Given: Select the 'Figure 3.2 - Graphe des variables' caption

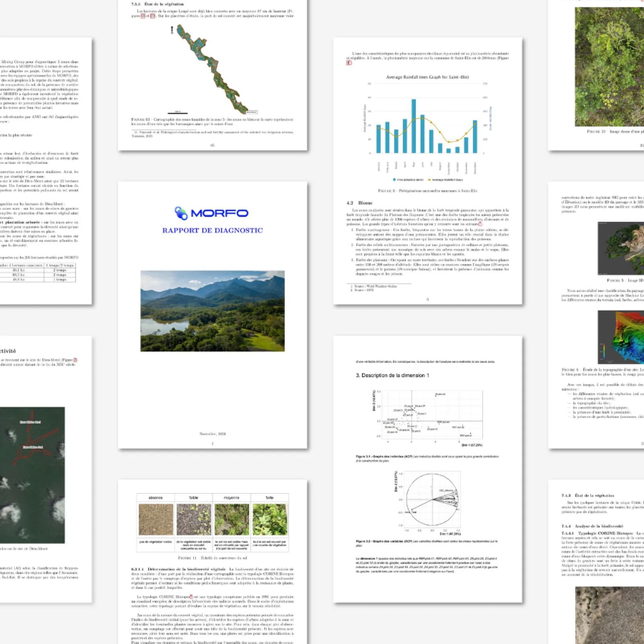Looking at the screenshot, I should click(x=427, y=543).
